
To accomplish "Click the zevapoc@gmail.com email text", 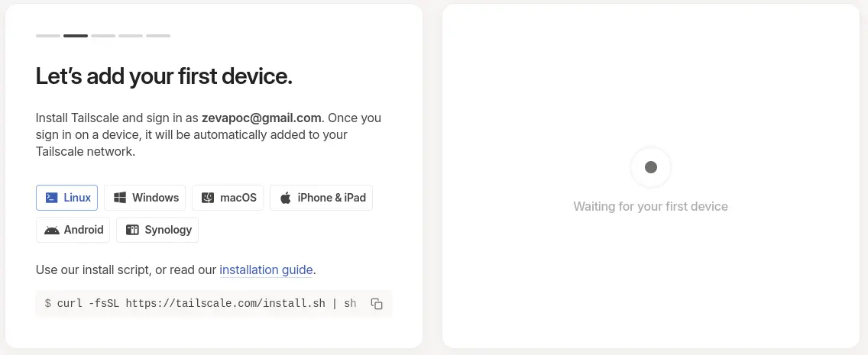I will (261, 118).
